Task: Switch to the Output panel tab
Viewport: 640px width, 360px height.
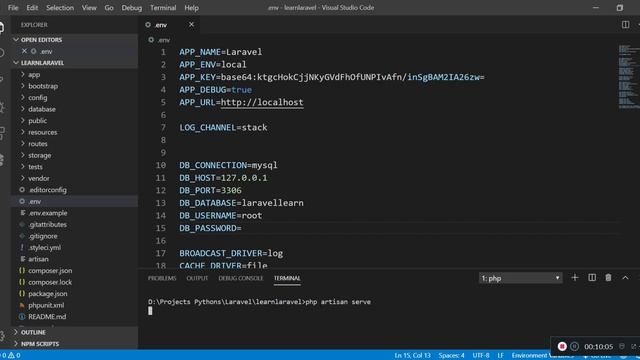Action: [197, 278]
